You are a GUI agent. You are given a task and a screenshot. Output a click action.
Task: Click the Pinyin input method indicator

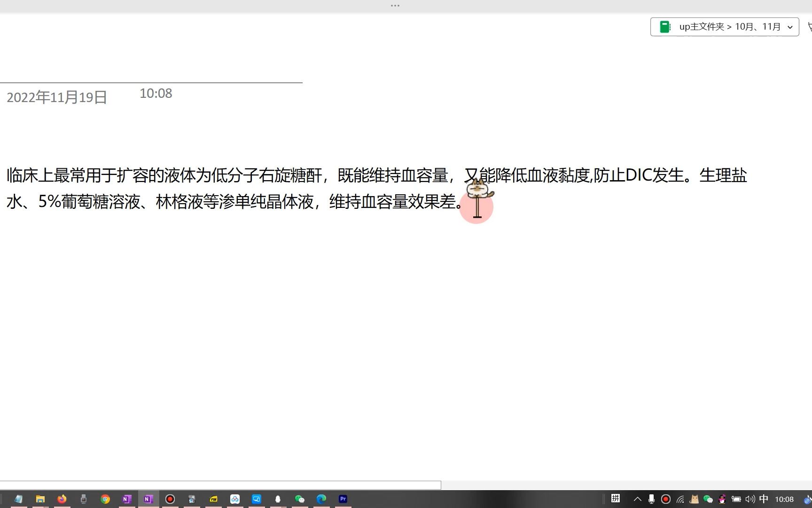616,499
